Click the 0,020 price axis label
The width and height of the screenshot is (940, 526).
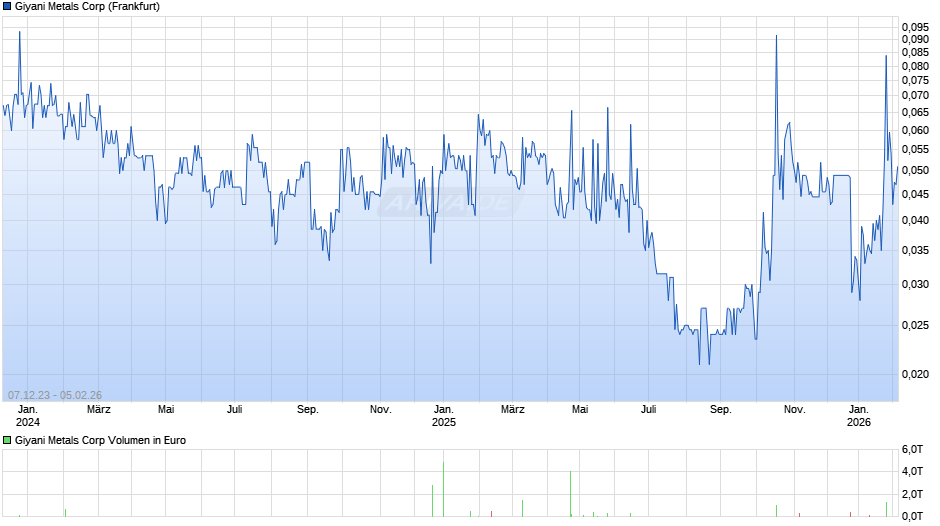pos(915,374)
